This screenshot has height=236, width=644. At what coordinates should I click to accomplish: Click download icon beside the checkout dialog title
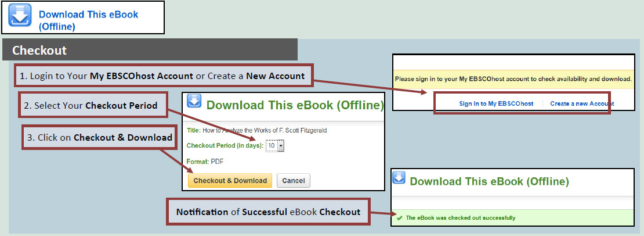coord(194,101)
